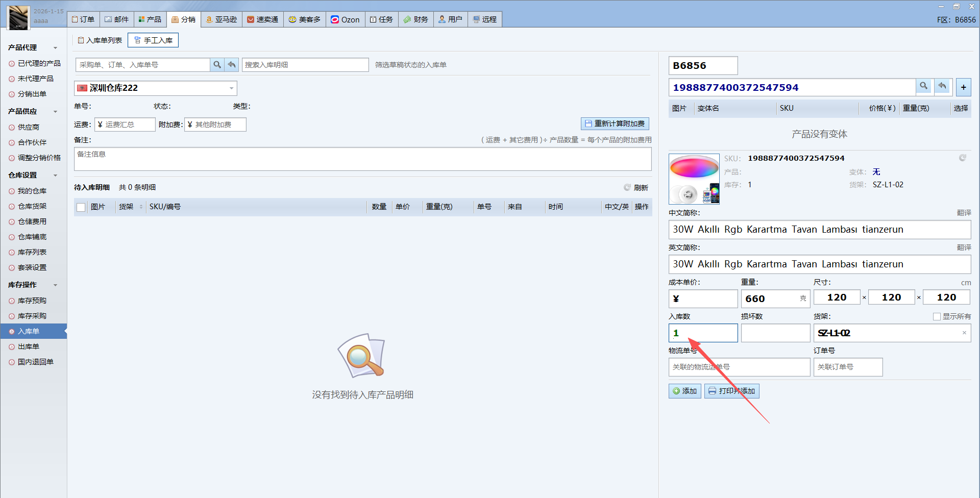Click the refresh icon in product SKU row
The height and width of the screenshot is (498, 980).
(x=962, y=158)
